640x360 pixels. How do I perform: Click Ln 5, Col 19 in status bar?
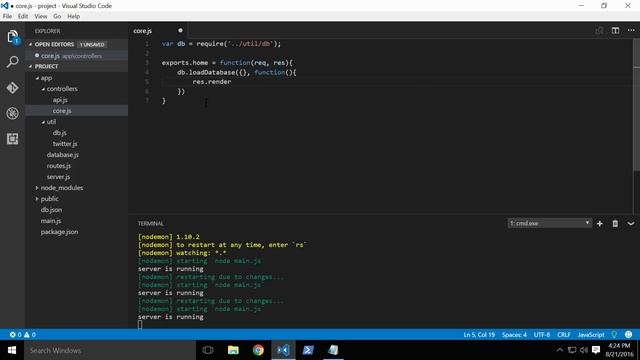pyautogui.click(x=479, y=335)
